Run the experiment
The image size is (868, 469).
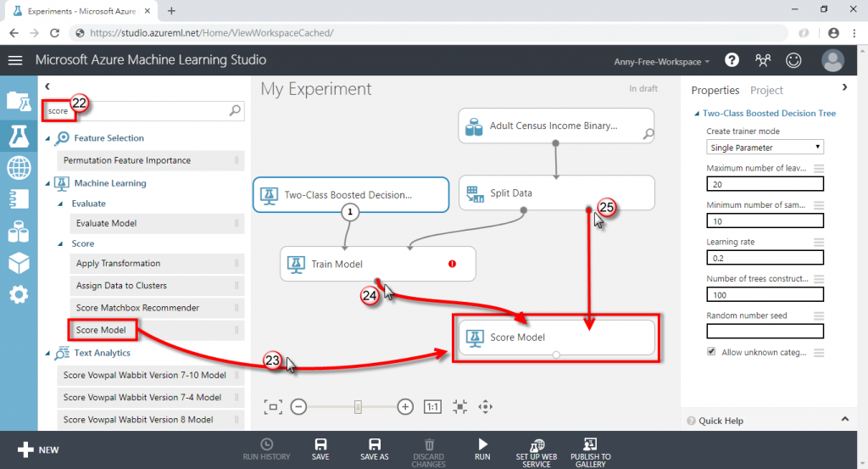pyautogui.click(x=482, y=449)
